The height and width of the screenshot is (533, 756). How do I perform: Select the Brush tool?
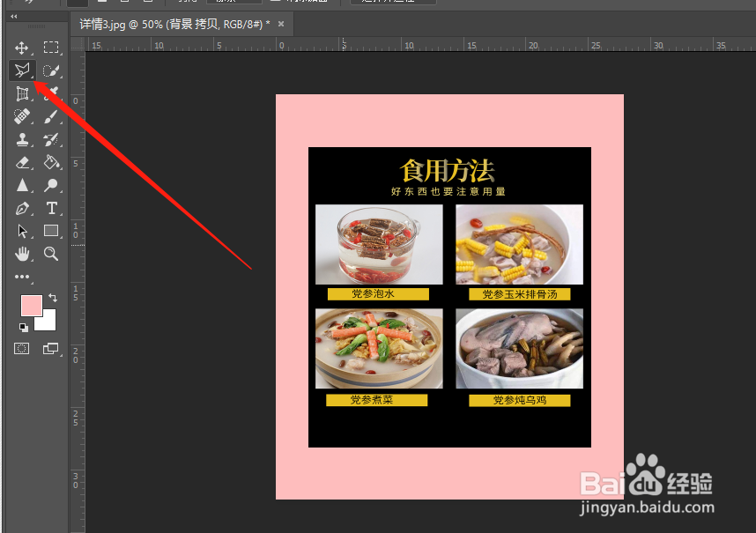(x=51, y=116)
